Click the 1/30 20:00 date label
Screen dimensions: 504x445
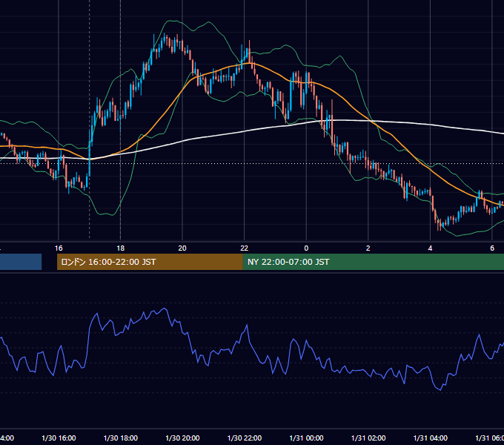click(182, 438)
